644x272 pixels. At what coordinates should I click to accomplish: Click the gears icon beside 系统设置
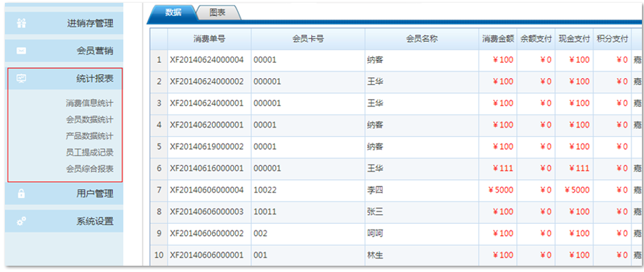point(22,221)
